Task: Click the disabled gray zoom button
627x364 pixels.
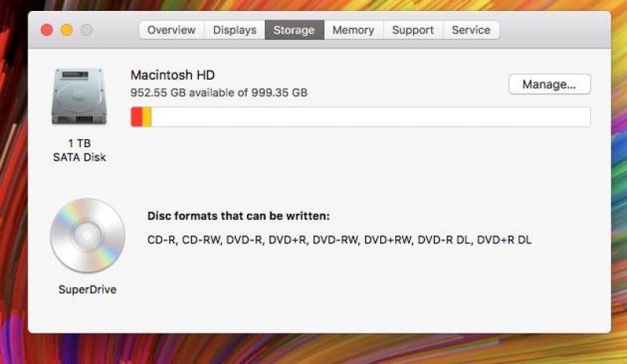Action: click(x=87, y=30)
